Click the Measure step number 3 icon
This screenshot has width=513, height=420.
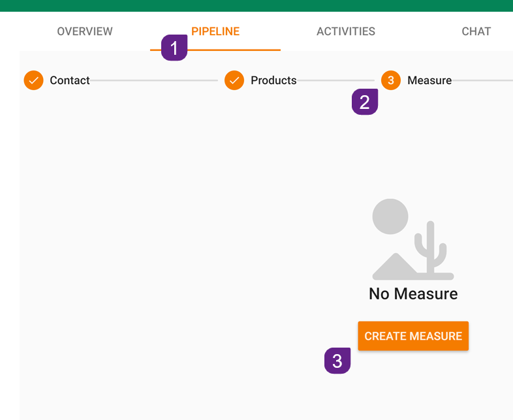pyautogui.click(x=391, y=80)
